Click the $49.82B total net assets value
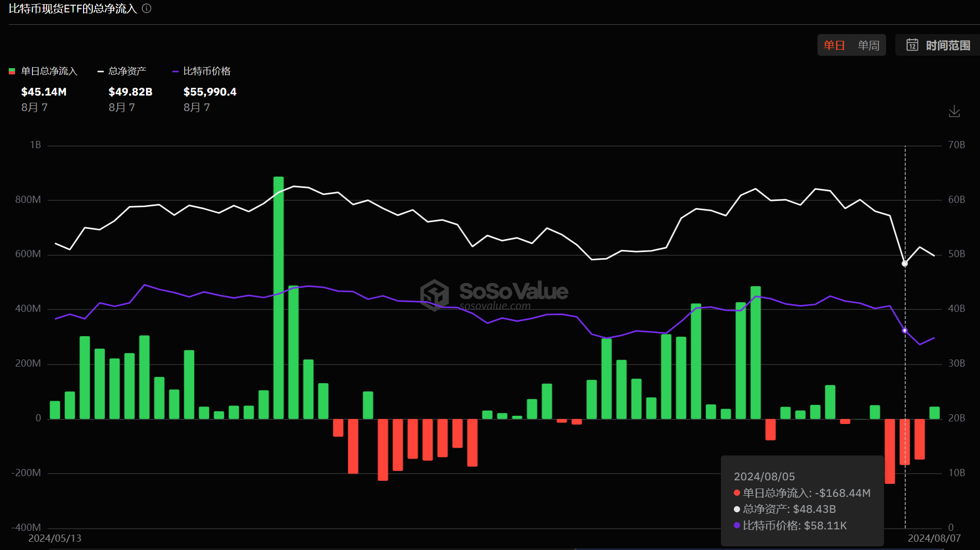 click(130, 92)
